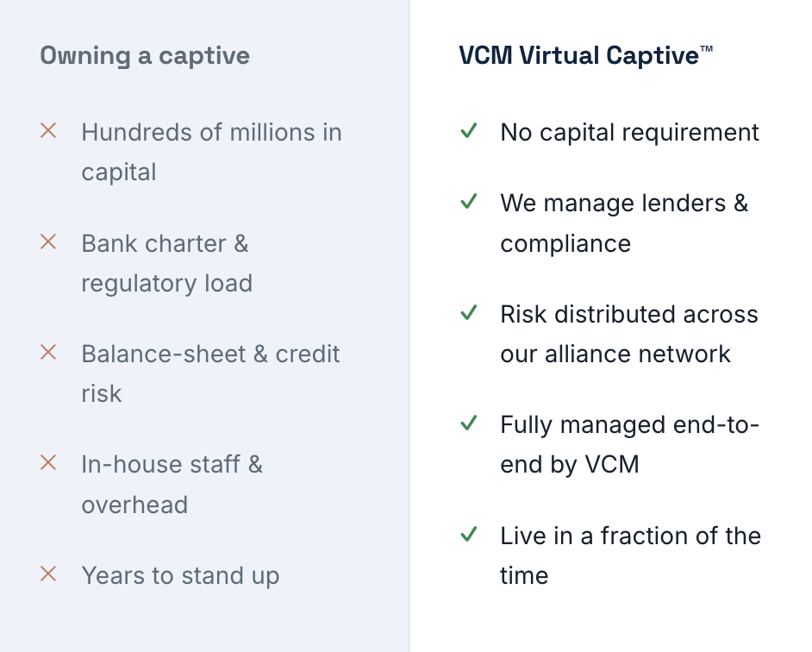Click the Hundreds of millions in capital text
The height and width of the screenshot is (652, 812).
tap(212, 152)
